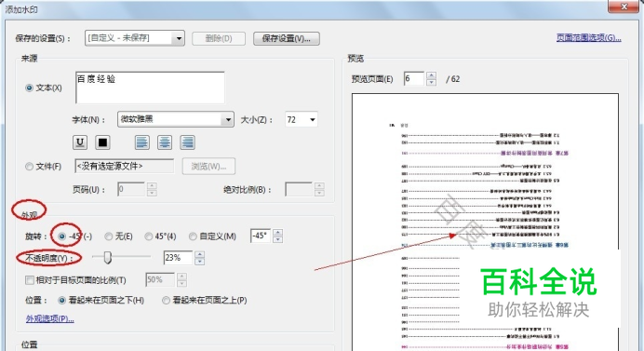Select 看起来在页面之下(H) position radio

62,301
